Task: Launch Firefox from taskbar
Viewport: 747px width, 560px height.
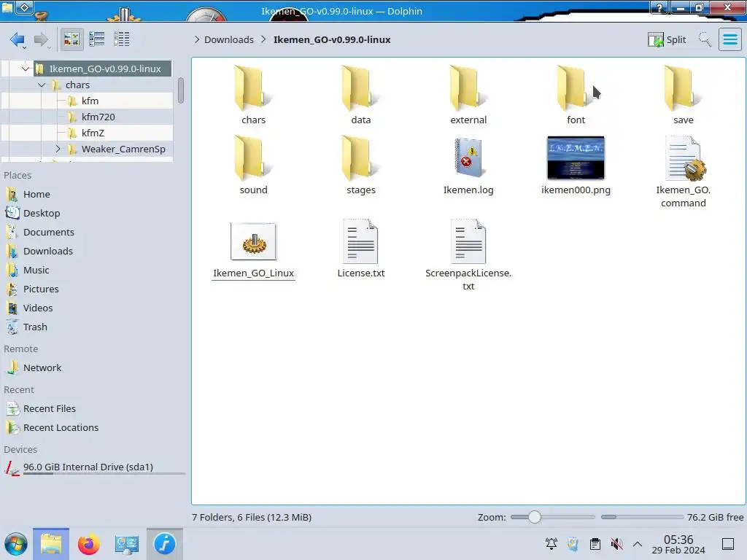Action: pos(88,544)
